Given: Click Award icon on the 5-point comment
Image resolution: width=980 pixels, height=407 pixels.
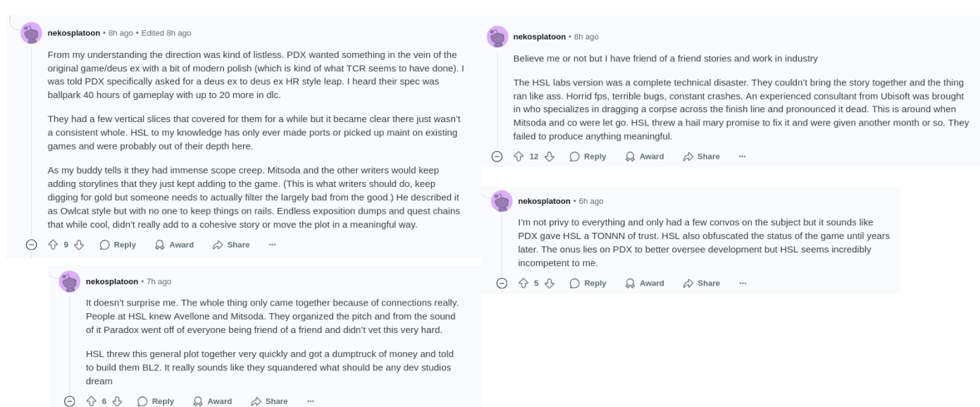Looking at the screenshot, I should pyautogui.click(x=630, y=284).
